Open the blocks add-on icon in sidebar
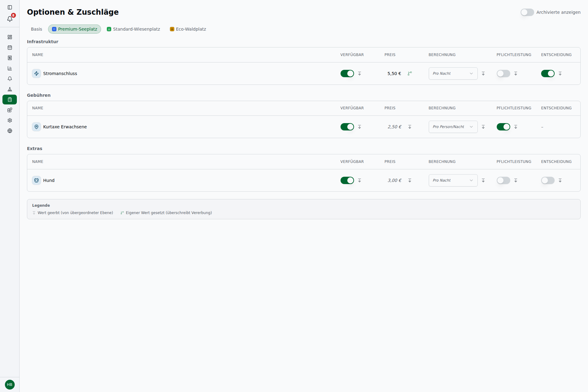 pos(10,110)
